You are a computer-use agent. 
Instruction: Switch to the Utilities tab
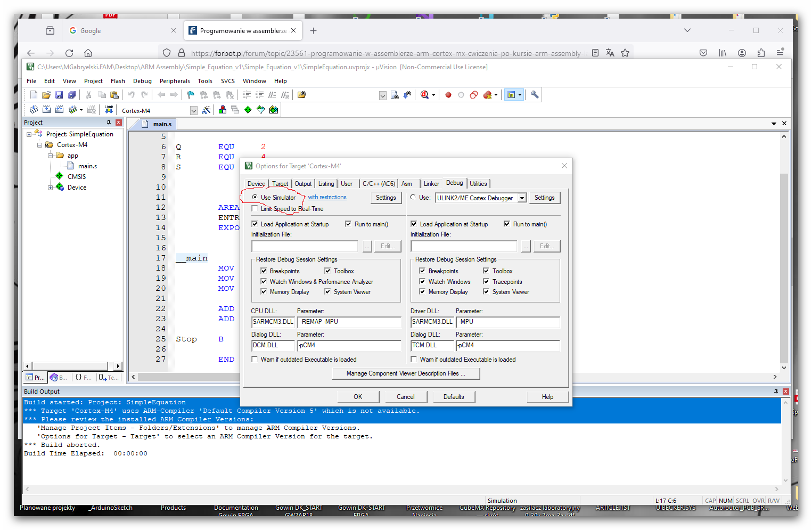(x=478, y=184)
